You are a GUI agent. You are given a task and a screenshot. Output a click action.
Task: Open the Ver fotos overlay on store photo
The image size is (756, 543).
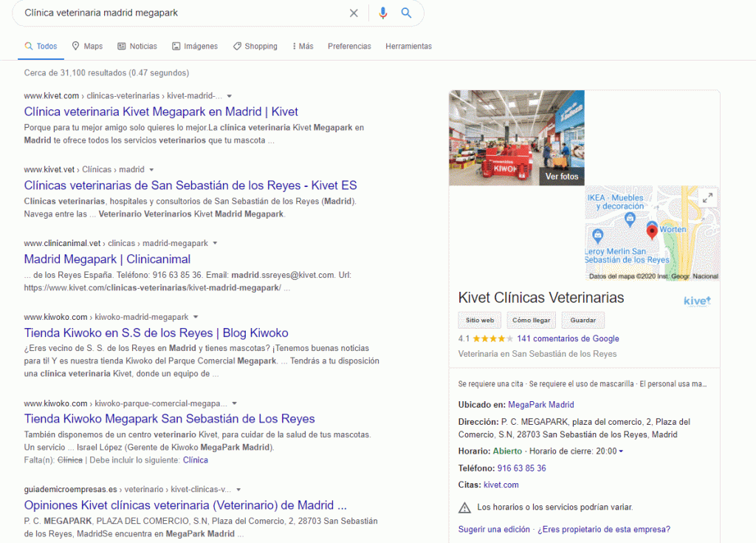point(562,177)
